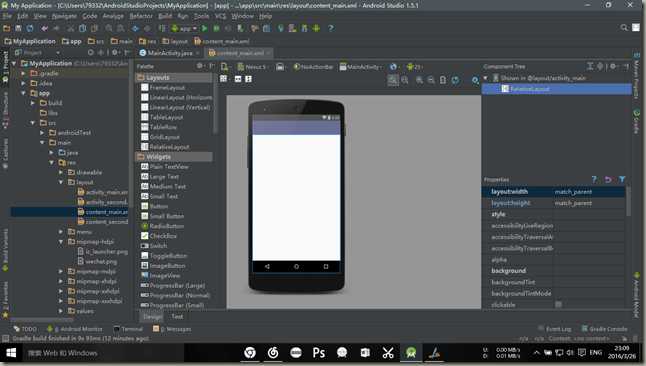This screenshot has width=646, height=366.
Task: Open the NoActionBar theme dropdown
Action: [x=313, y=67]
